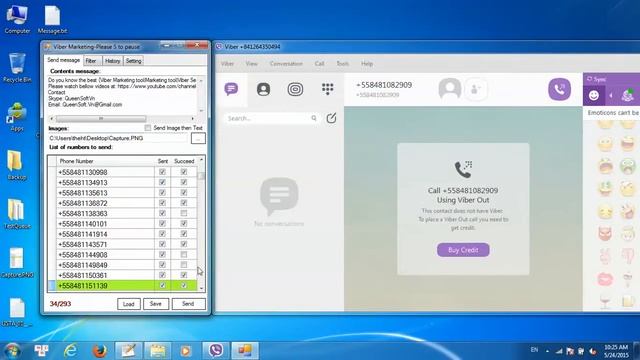Open the Viber dial pad icon

coord(327,89)
